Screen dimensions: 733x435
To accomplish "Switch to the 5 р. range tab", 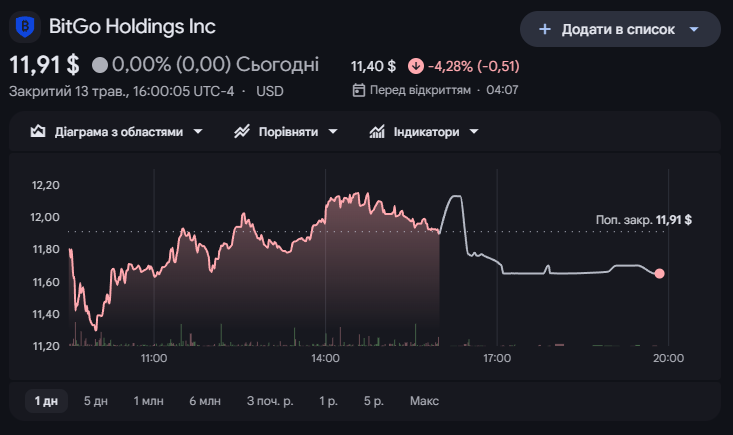I will pos(374,401).
